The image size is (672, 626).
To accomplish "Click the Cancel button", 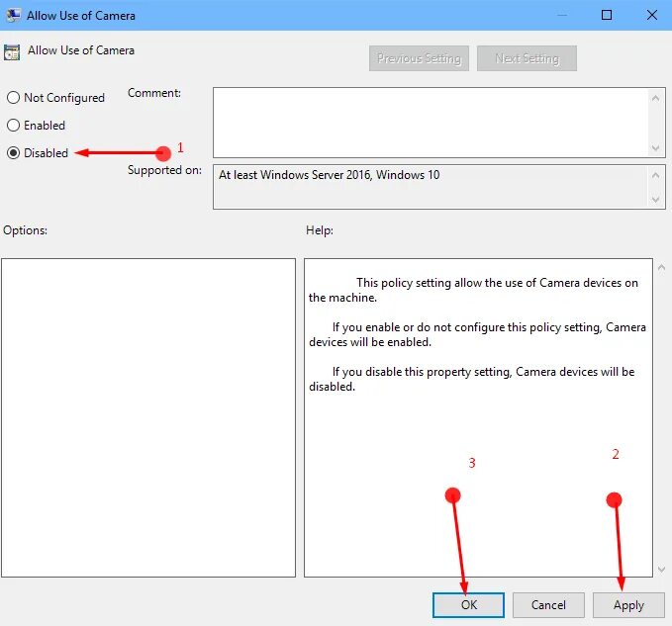I will [x=548, y=605].
